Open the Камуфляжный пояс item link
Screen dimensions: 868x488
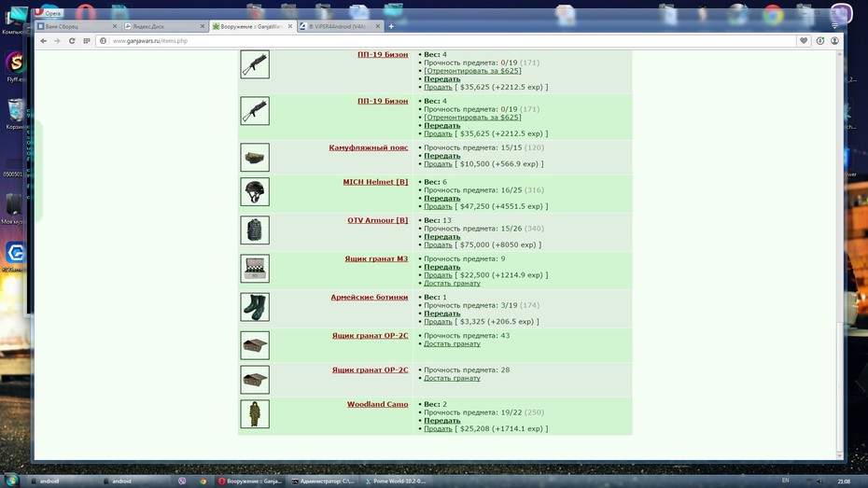[x=368, y=147]
